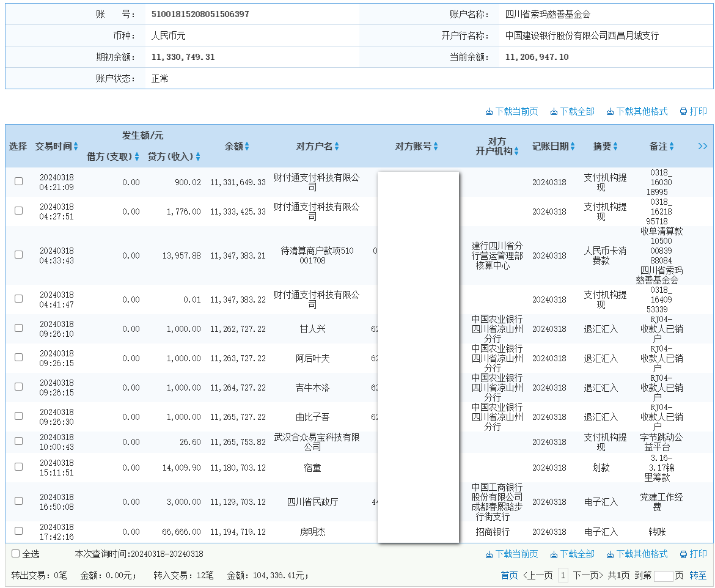
Task: Click the 余额 column header
Action: tap(234, 147)
